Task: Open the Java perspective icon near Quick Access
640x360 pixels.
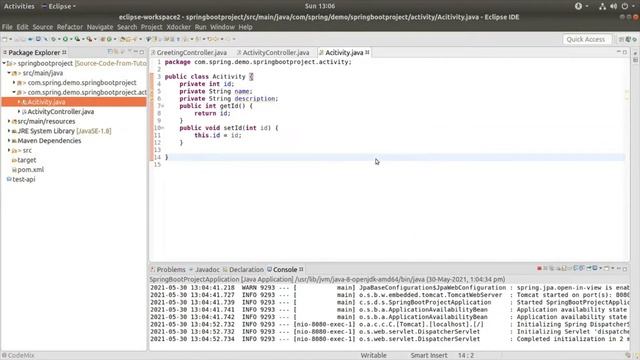Action: click(628, 39)
